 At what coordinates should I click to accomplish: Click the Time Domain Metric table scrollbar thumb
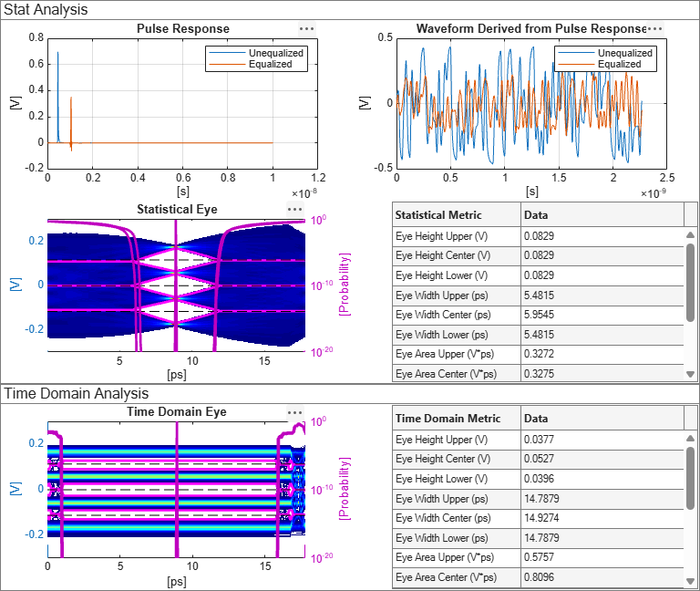point(690,478)
